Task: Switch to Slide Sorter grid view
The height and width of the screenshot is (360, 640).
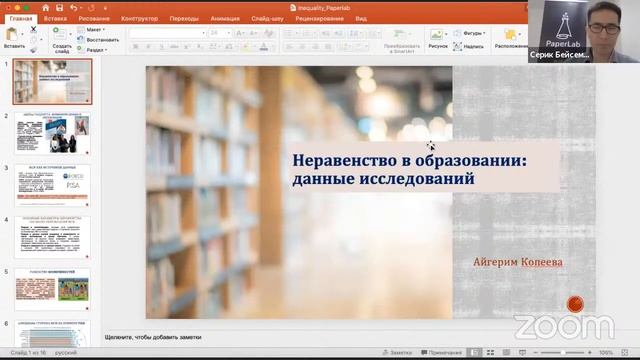Action: [490, 352]
